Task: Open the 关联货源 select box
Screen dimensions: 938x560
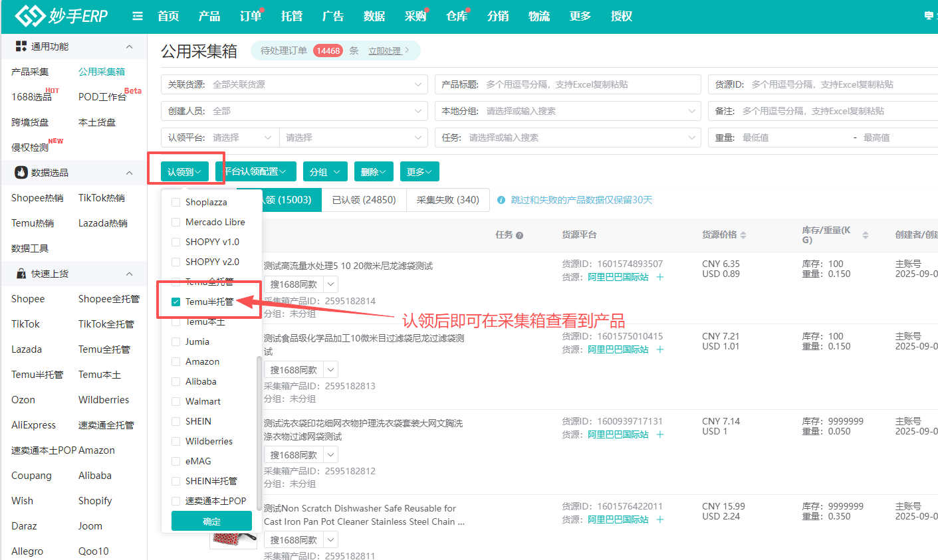Action: click(294, 84)
